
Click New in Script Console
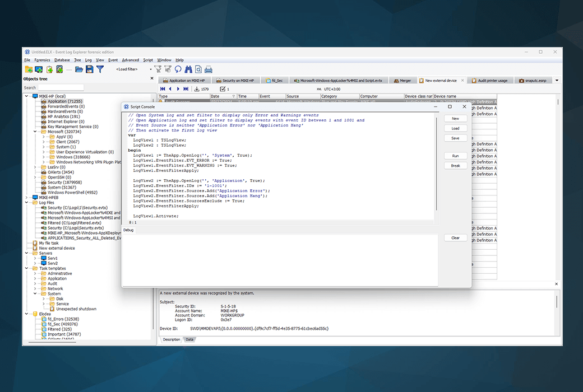(x=455, y=119)
